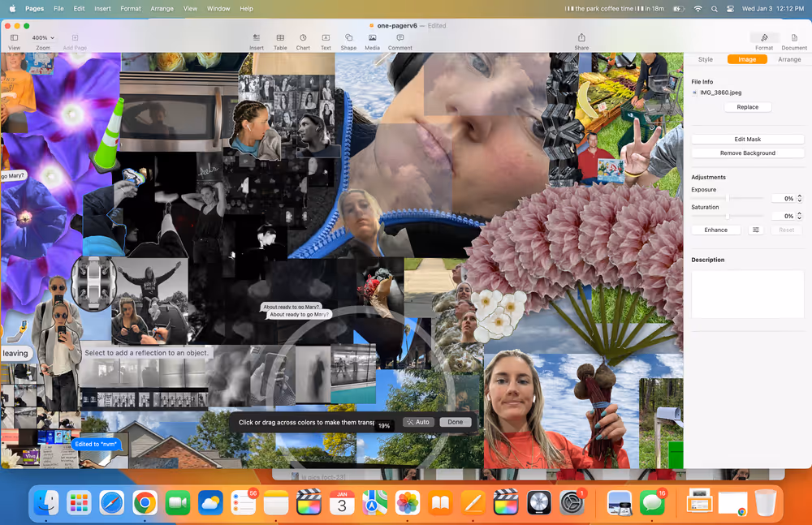
Task: Click the Remove Background button
Action: [x=747, y=153]
